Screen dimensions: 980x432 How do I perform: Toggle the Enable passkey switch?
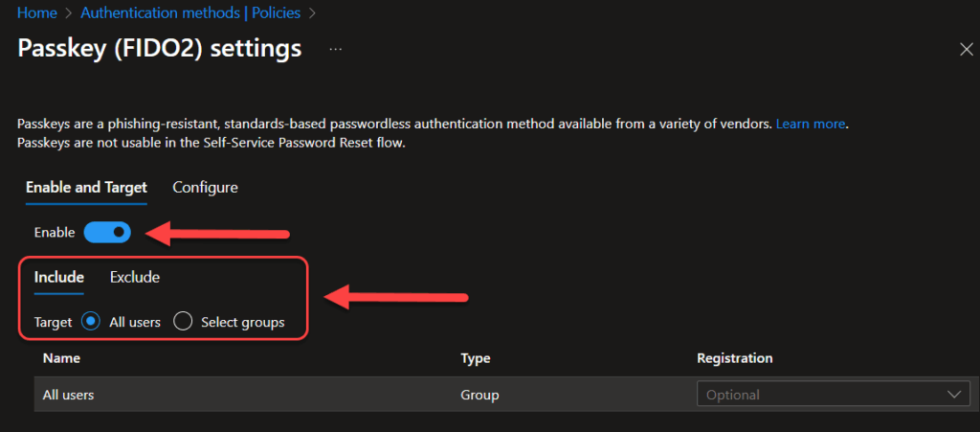(107, 232)
